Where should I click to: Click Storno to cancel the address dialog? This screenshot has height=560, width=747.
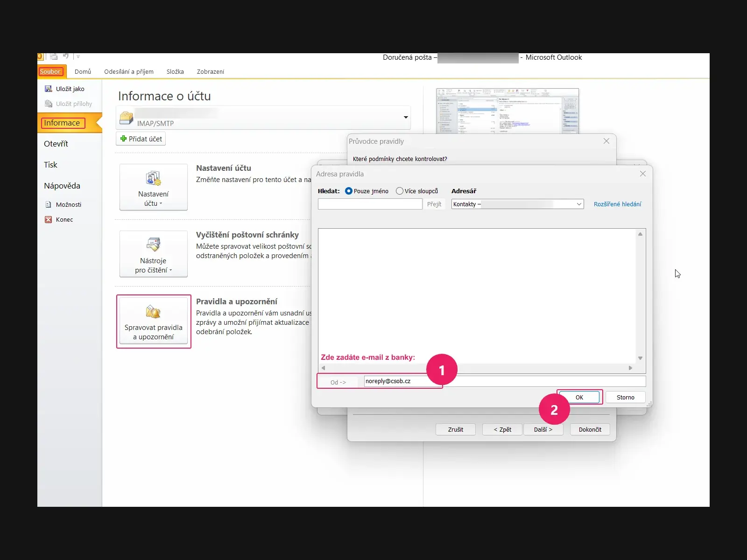pyautogui.click(x=626, y=397)
